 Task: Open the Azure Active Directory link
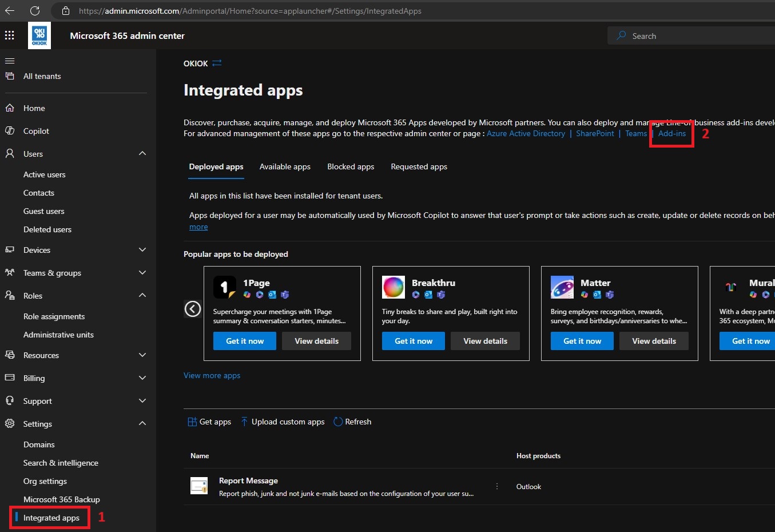[526, 133]
